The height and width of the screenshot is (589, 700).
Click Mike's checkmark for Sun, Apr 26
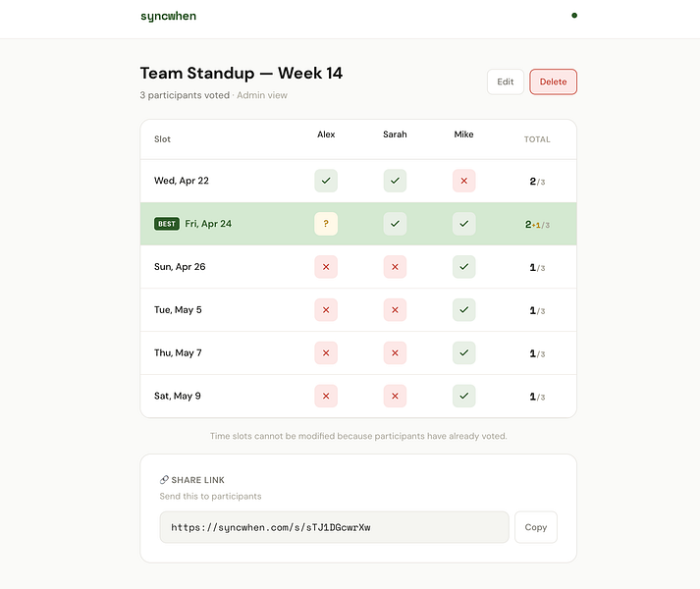(x=463, y=267)
